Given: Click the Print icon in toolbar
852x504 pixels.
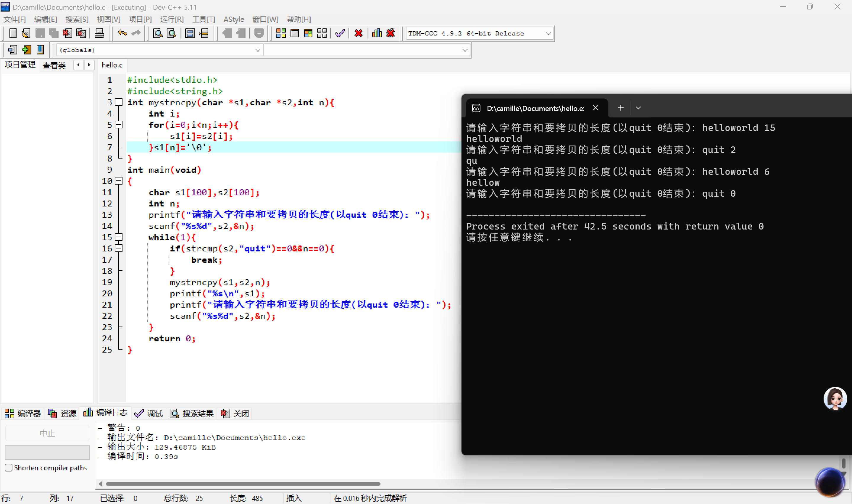Looking at the screenshot, I should click(99, 33).
